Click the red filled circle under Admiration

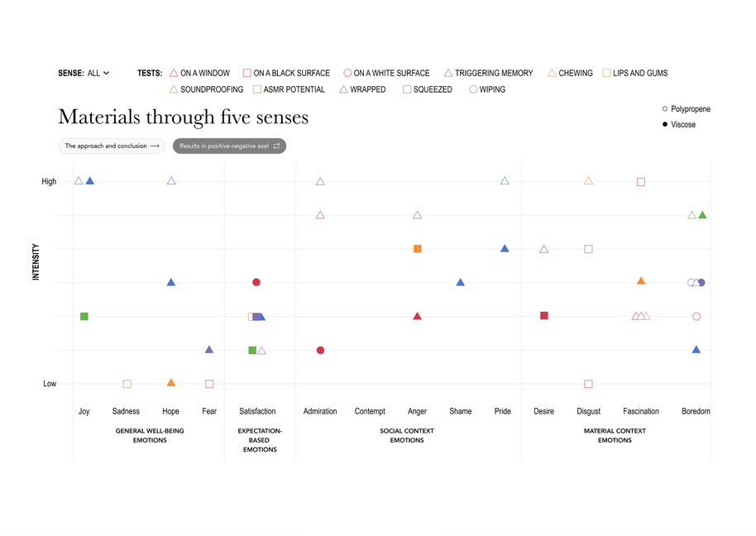tap(320, 351)
